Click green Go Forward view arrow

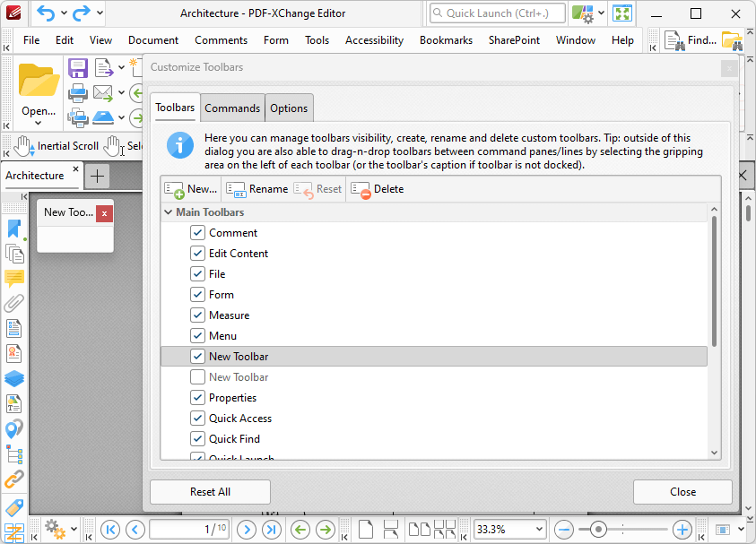point(326,530)
